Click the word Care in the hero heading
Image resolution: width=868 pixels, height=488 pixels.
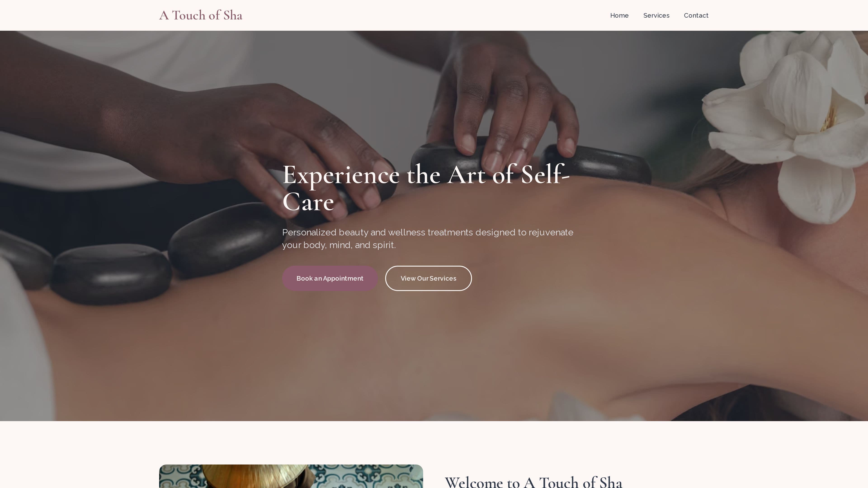click(x=308, y=202)
